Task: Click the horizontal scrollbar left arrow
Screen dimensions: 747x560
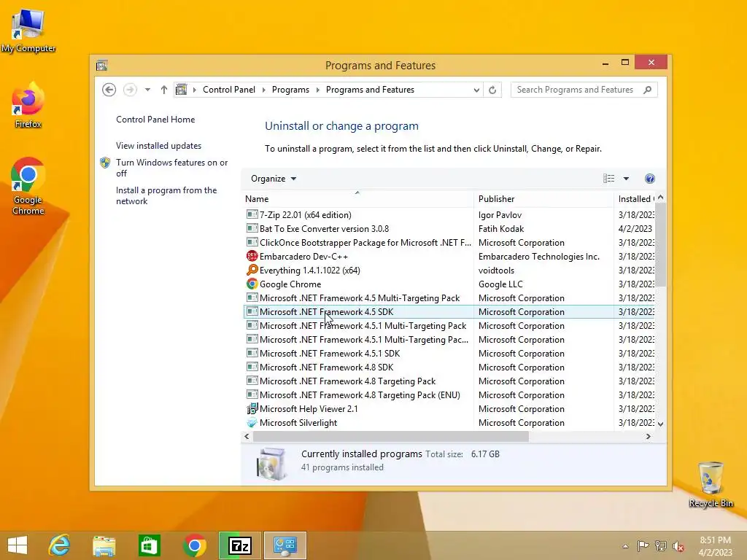Action: pyautogui.click(x=247, y=436)
